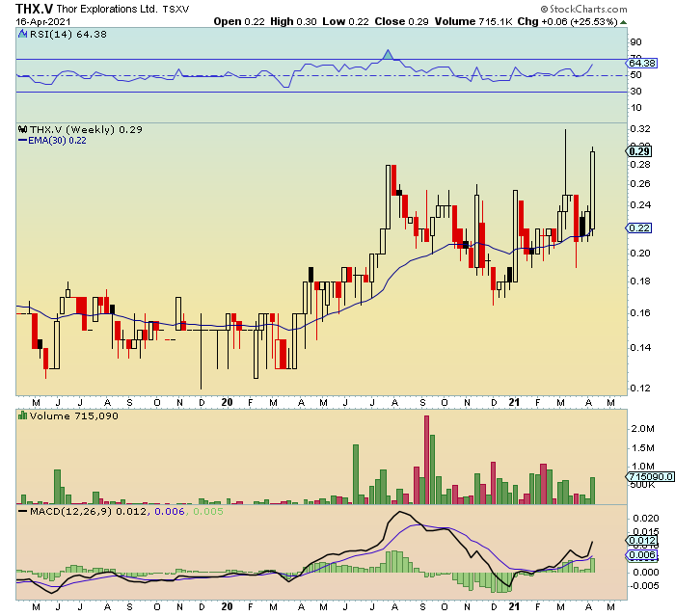Click the 16-Apr-2021 date label
This screenshot has height=616, width=675.
tap(43, 21)
